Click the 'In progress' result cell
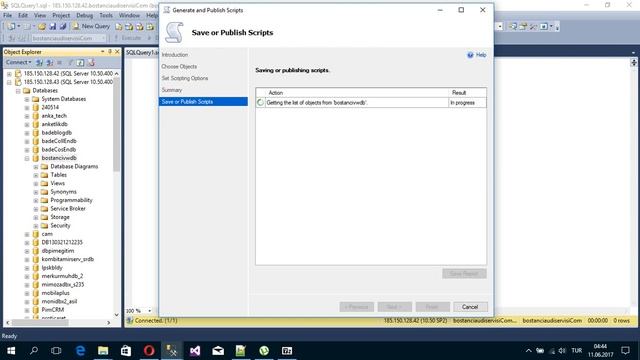 point(467,103)
